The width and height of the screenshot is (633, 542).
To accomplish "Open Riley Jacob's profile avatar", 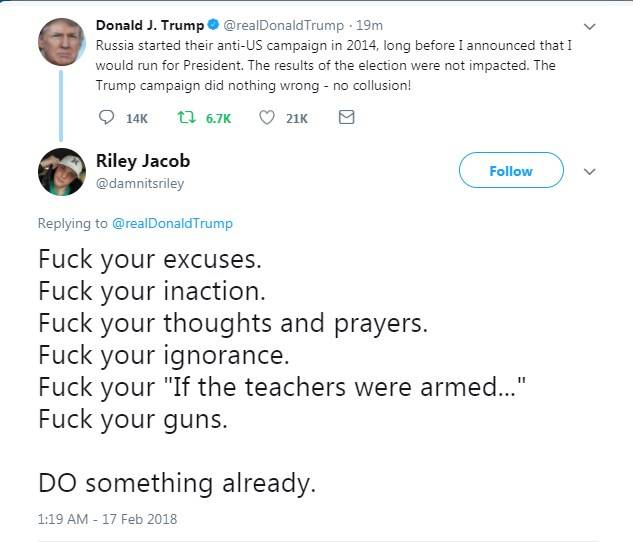I will point(62,172).
